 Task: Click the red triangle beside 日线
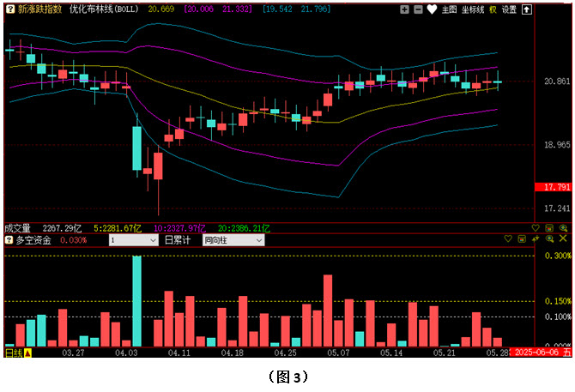(27, 353)
